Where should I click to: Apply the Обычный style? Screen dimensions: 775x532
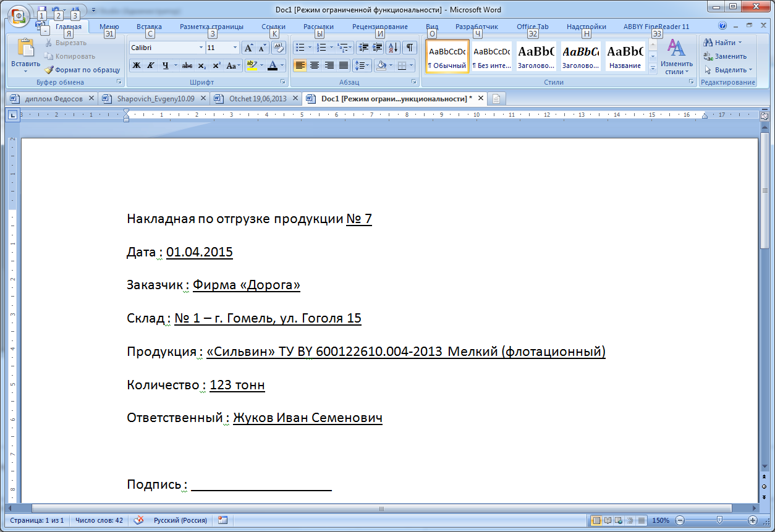tap(447, 57)
